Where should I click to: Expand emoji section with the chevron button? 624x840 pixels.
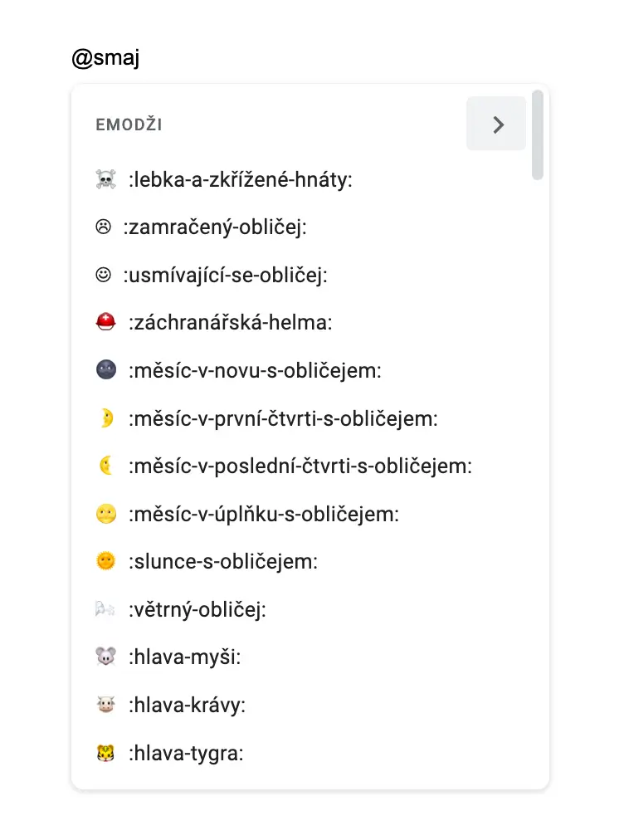[x=496, y=125]
